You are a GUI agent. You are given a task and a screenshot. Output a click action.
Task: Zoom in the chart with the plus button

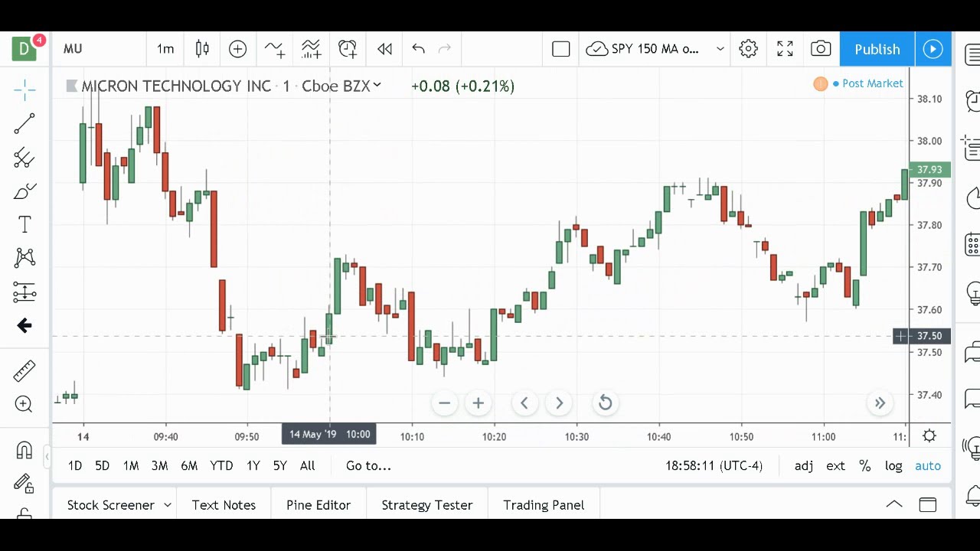[479, 403]
